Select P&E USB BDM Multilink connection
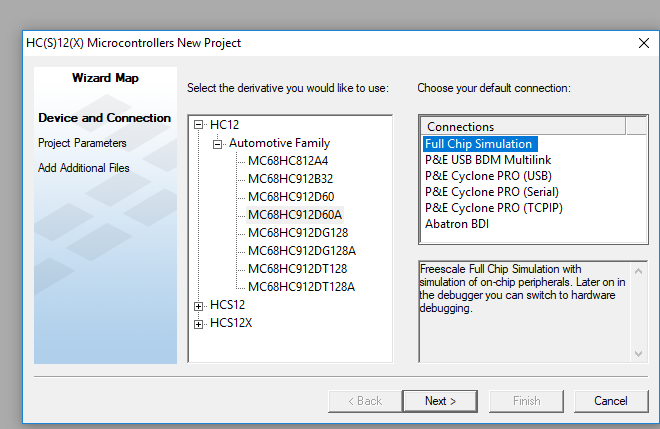This screenshot has height=429, width=660. pyautogui.click(x=488, y=160)
